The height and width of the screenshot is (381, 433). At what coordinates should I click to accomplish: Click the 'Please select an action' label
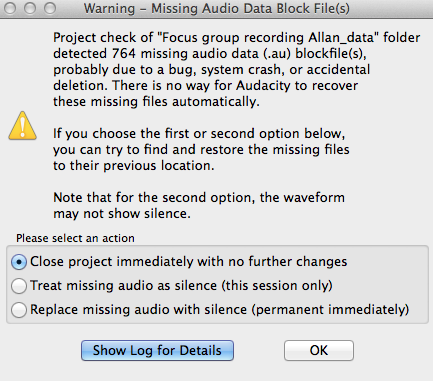(x=75, y=238)
